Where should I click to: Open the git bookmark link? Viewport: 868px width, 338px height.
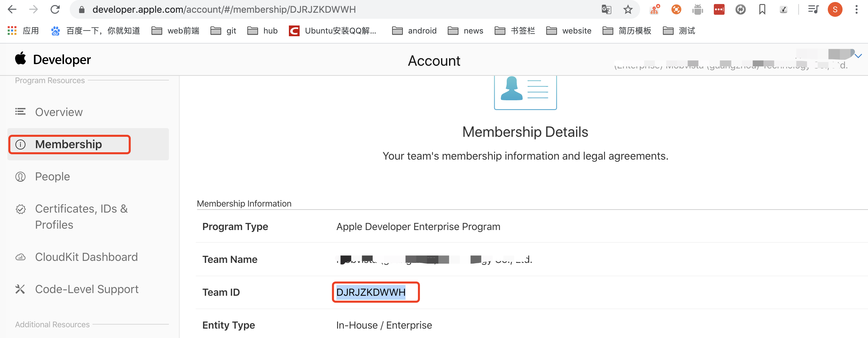(x=224, y=31)
